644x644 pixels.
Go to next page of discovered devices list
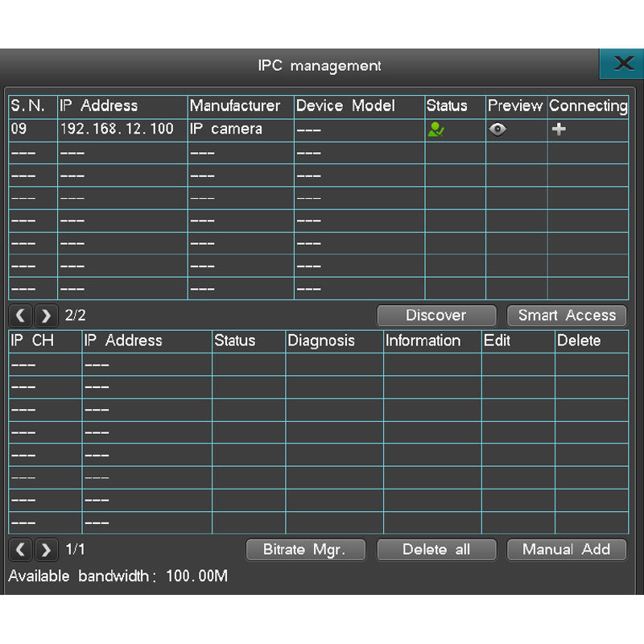coord(46,316)
